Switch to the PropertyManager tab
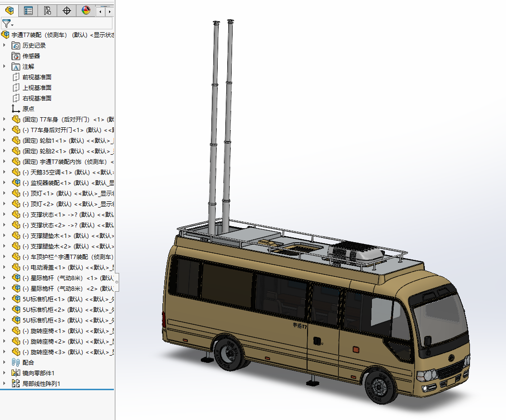 28,11
